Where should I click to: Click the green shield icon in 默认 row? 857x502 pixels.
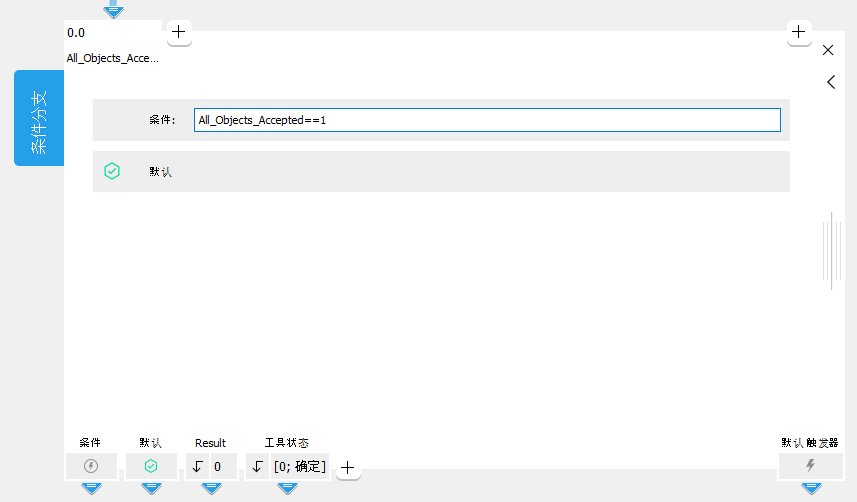tap(112, 171)
